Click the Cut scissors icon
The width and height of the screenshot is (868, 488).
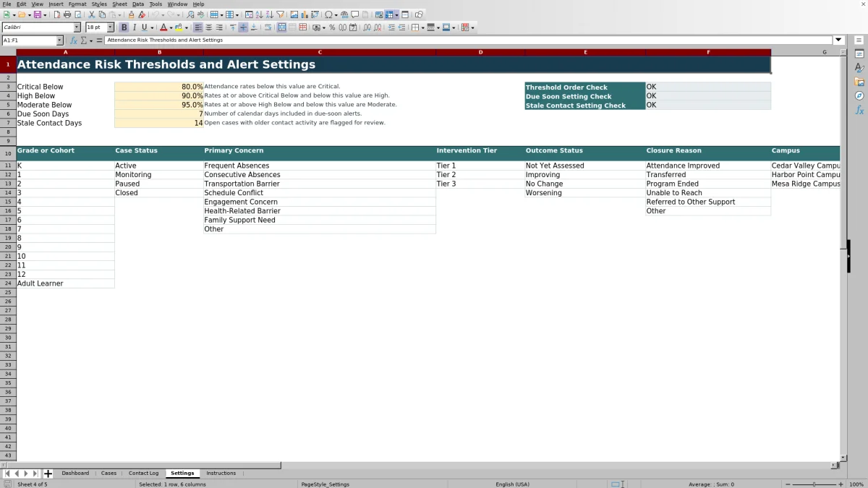tap(92, 14)
